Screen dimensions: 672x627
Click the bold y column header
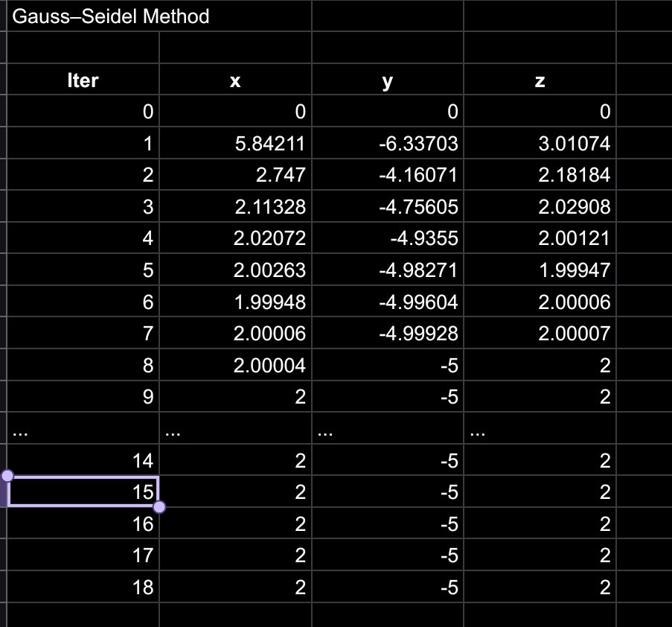point(388,80)
